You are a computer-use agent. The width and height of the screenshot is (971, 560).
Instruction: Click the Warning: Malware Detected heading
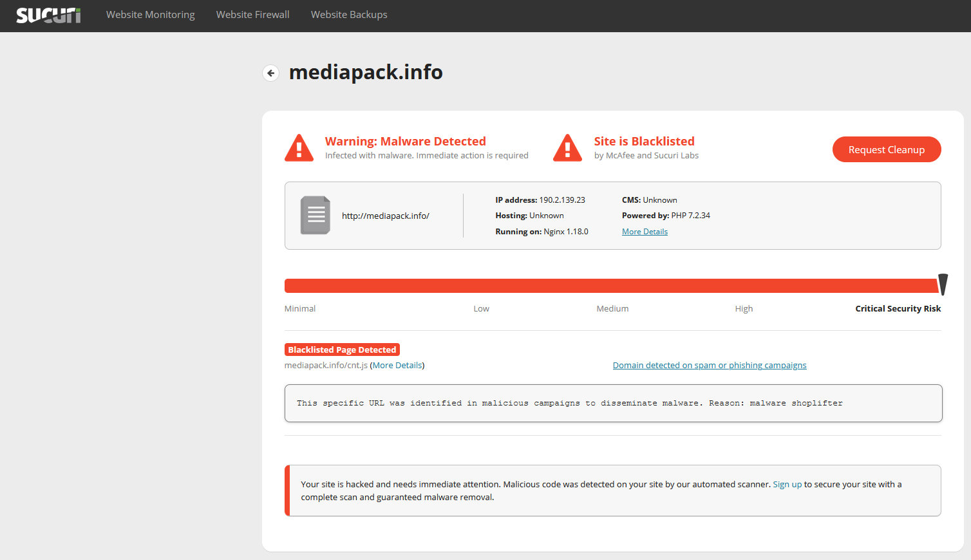pyautogui.click(x=405, y=141)
